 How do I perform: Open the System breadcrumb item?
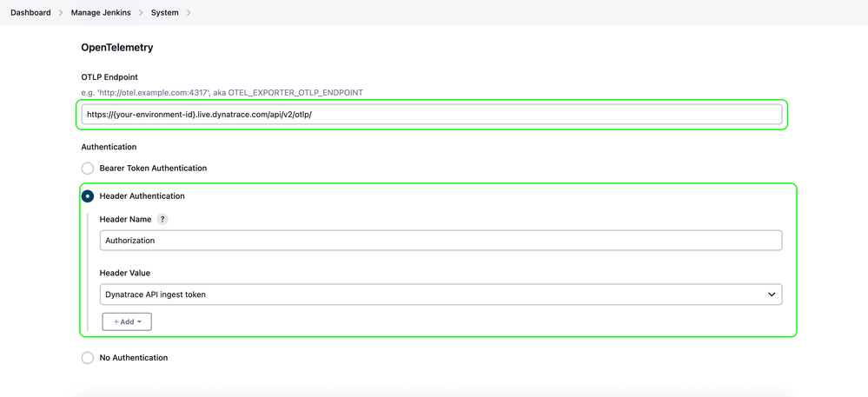click(164, 13)
